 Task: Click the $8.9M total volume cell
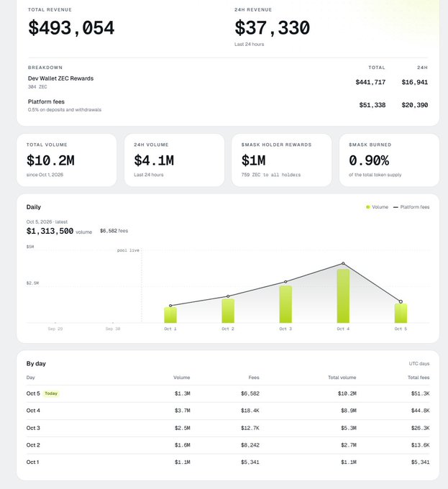coord(349,411)
